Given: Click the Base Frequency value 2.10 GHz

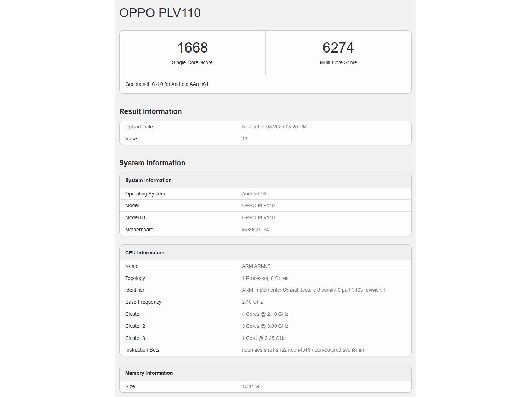Looking at the screenshot, I should pos(252,302).
